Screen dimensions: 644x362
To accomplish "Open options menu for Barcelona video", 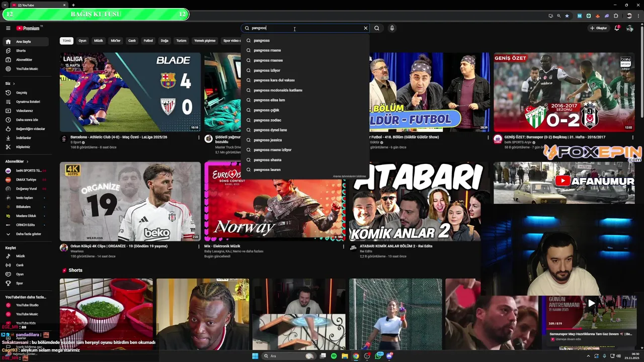I will coord(199,137).
